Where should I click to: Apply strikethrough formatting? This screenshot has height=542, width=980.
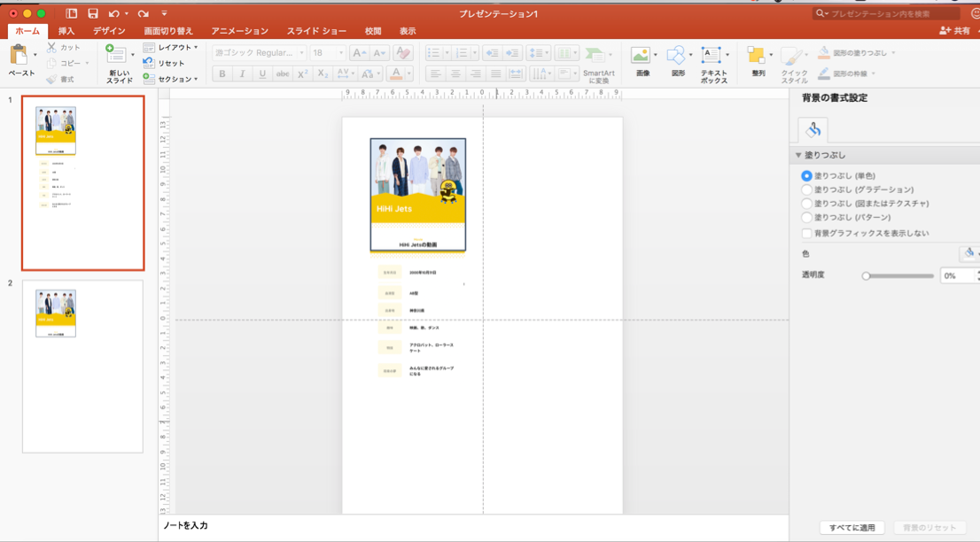point(283,74)
